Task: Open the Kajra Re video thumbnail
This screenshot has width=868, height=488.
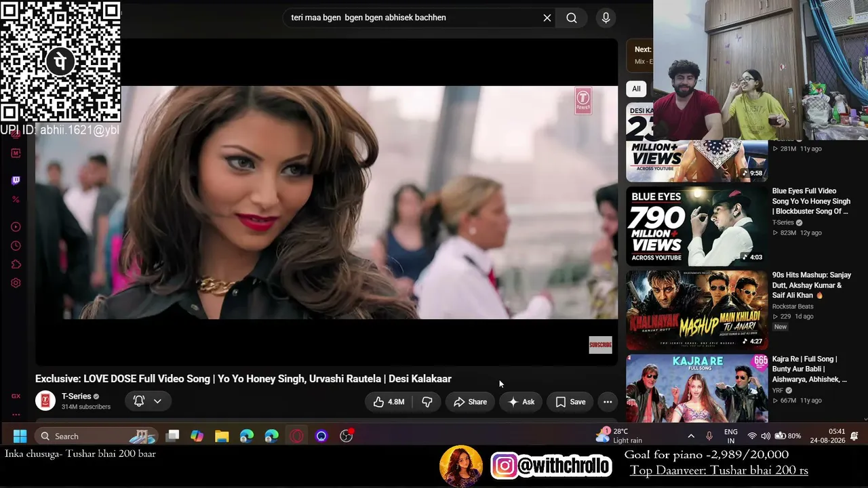Action: pos(696,389)
